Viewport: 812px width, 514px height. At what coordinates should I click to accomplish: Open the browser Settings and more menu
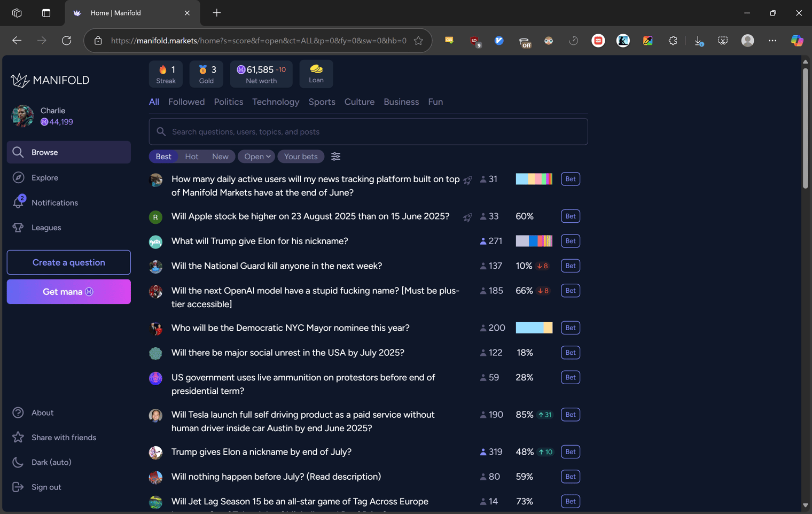pos(772,40)
